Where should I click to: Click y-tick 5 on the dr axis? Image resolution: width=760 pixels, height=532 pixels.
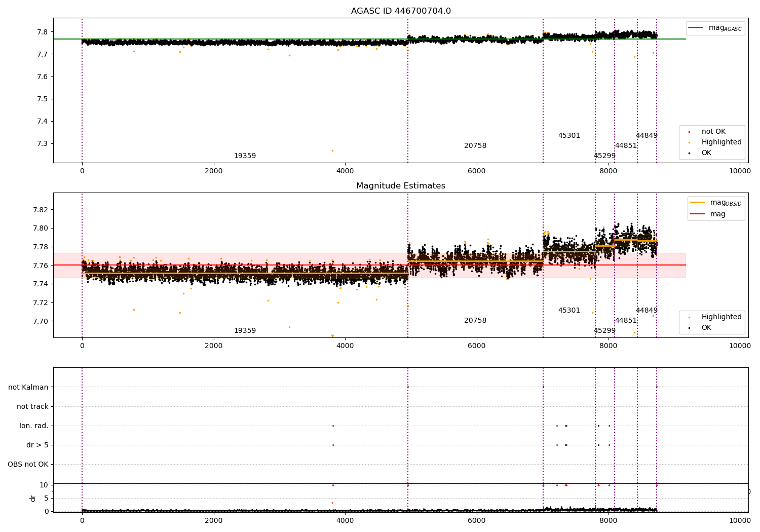(47, 498)
